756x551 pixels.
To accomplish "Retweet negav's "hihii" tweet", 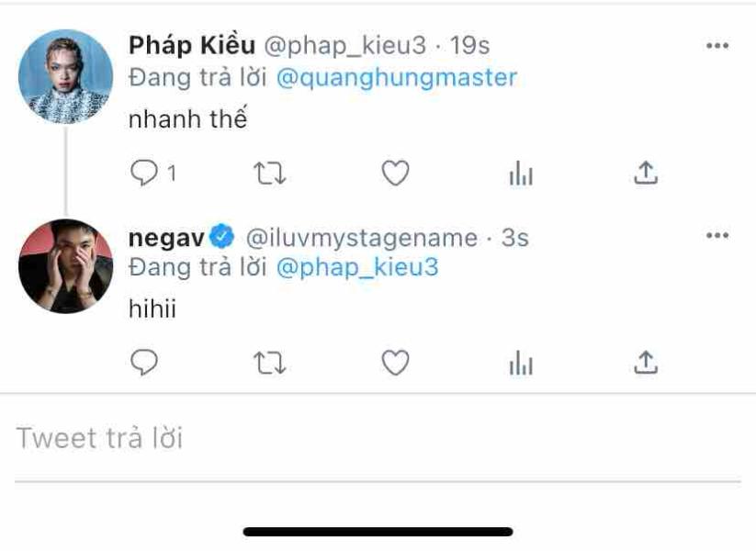I will (x=269, y=365).
